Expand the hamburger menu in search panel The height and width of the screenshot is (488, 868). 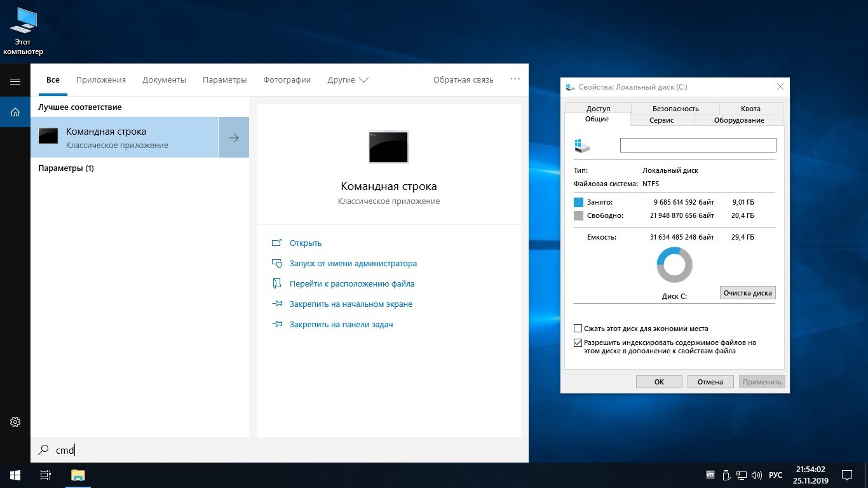(x=15, y=81)
